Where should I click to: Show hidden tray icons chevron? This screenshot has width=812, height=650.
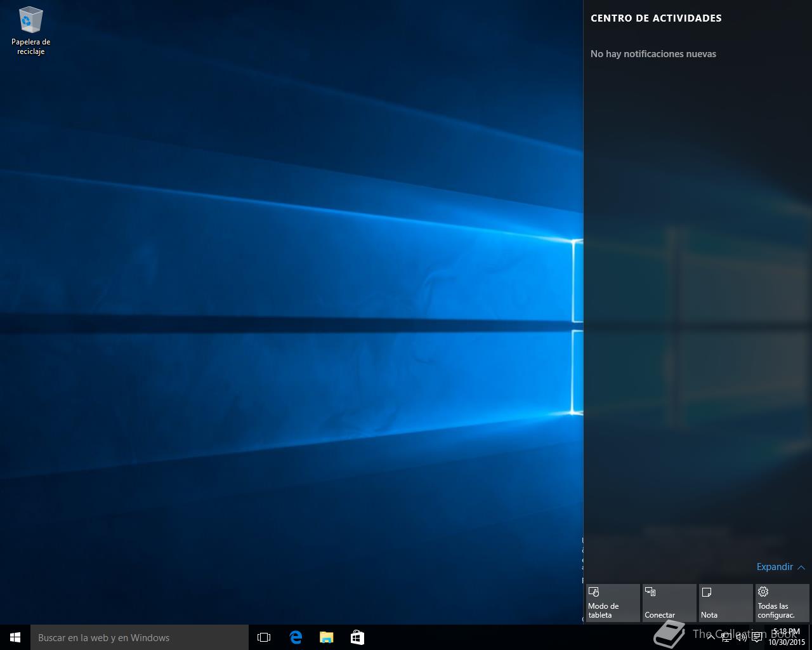(x=710, y=637)
